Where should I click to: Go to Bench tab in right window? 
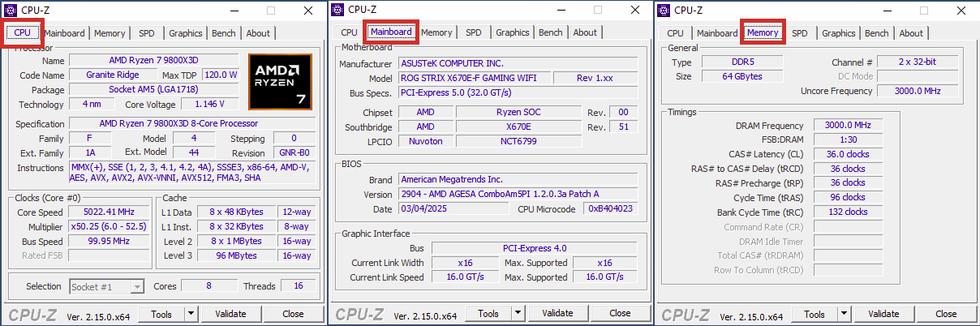coord(877,33)
